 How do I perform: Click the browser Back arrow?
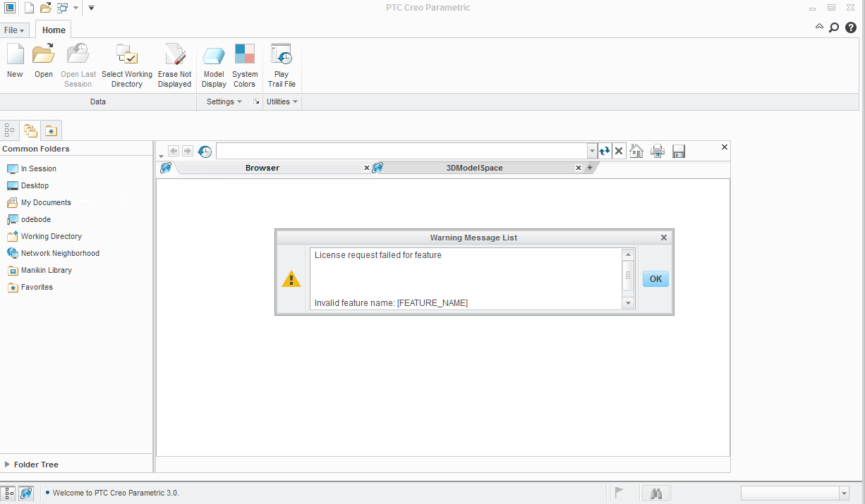(x=174, y=151)
